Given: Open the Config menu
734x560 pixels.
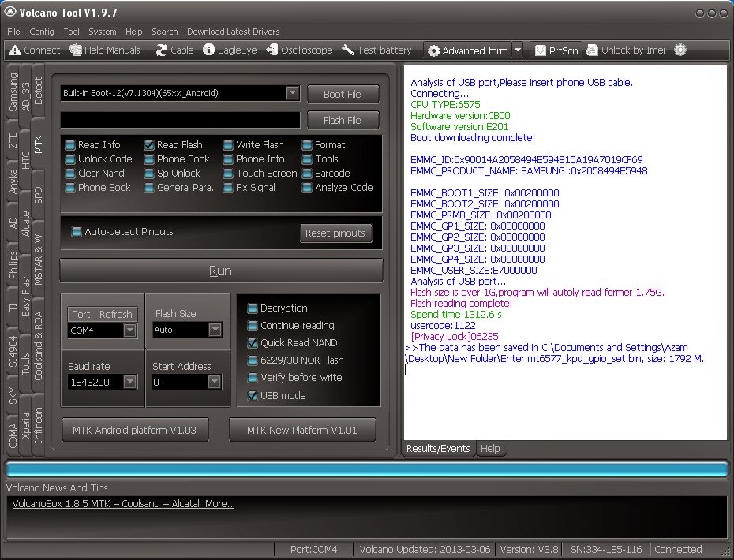Looking at the screenshot, I should point(42,32).
